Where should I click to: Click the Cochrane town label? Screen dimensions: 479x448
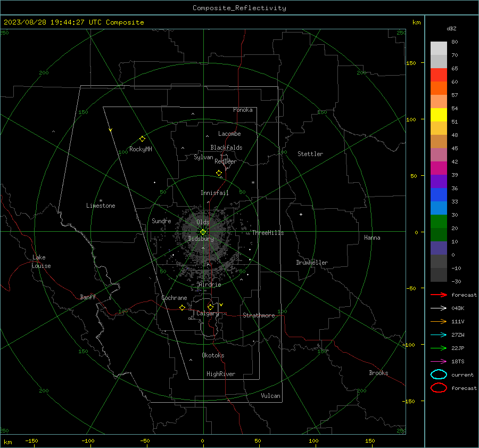pyautogui.click(x=174, y=298)
